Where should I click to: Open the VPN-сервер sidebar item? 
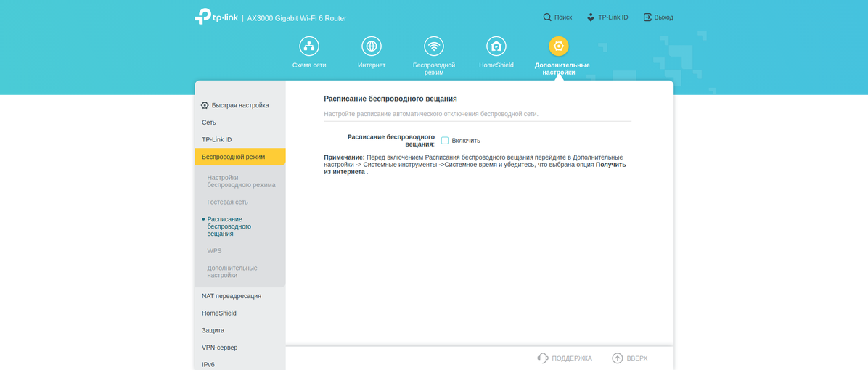click(x=219, y=348)
